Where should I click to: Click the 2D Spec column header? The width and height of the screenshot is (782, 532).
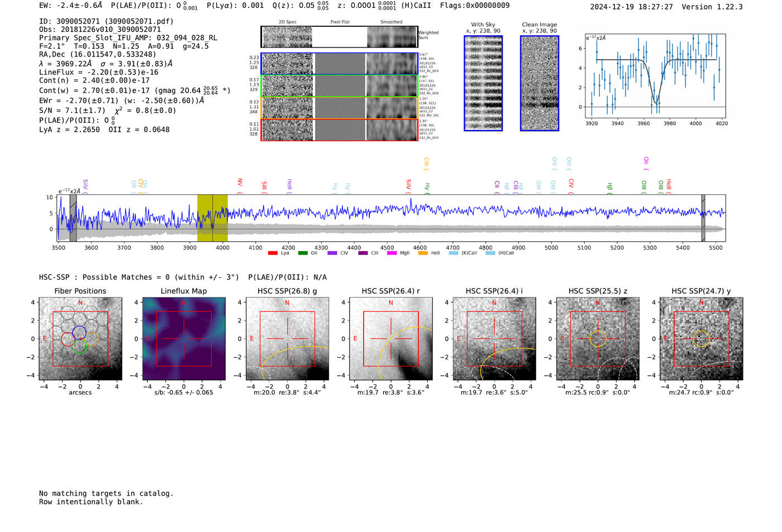point(288,22)
